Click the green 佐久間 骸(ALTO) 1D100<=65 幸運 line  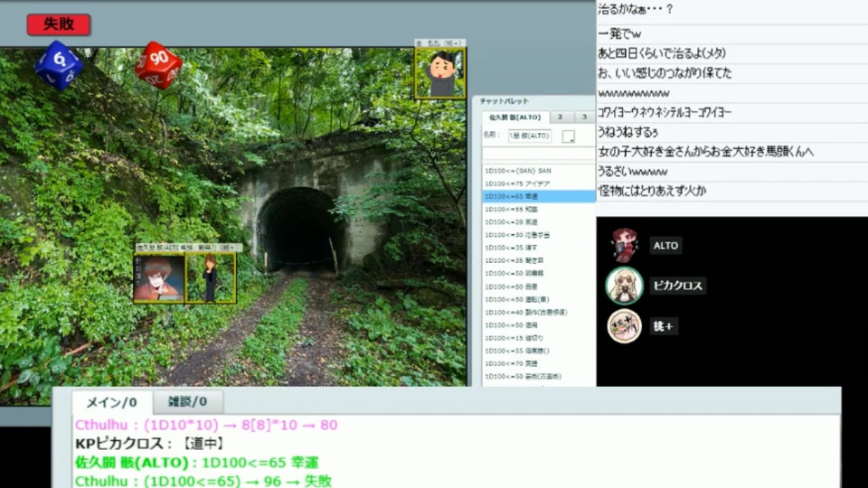[196, 463]
